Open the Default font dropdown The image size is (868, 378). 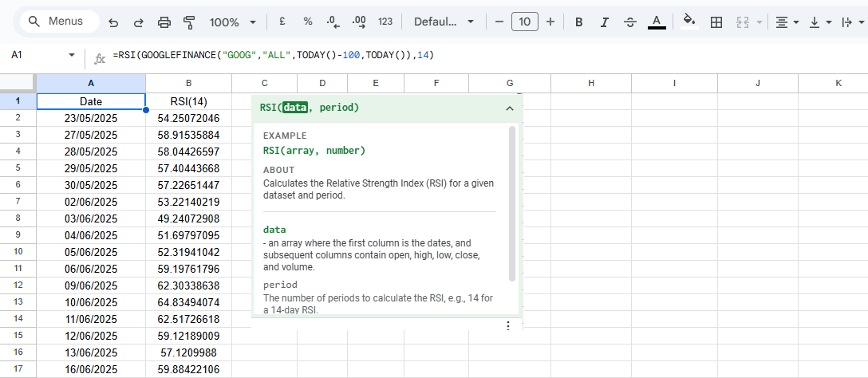pyautogui.click(x=444, y=22)
